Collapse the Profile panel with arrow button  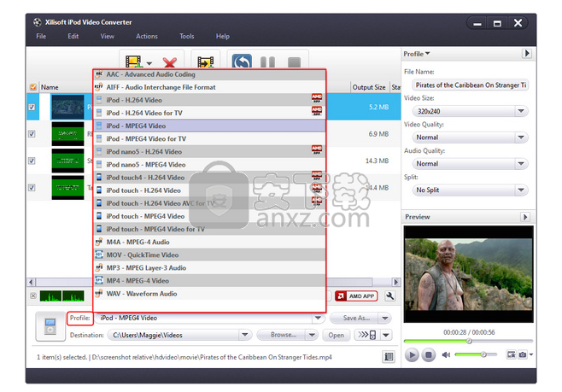point(526,54)
